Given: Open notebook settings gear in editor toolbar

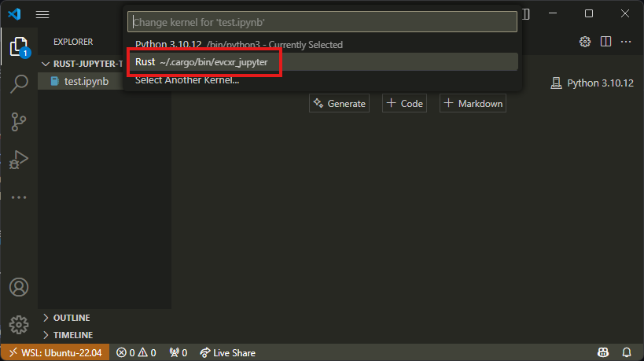Looking at the screenshot, I should click(x=585, y=42).
